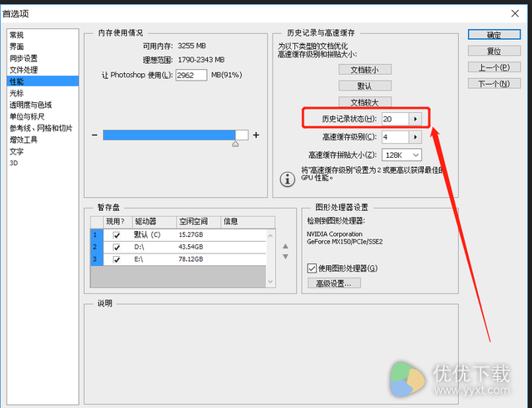Choose the 文档较小 optimization preset
532x408 pixels.
[365, 70]
